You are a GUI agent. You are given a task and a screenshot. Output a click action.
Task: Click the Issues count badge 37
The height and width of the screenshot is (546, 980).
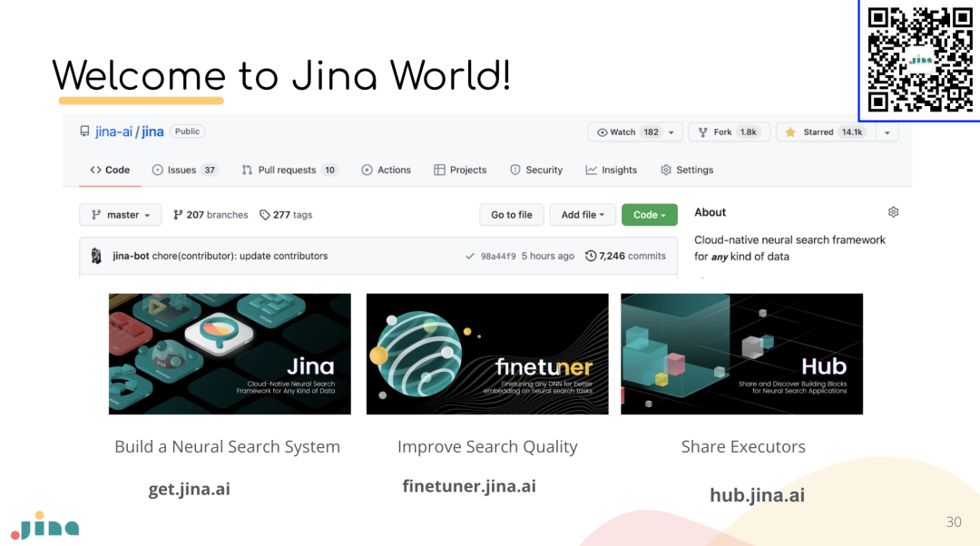tap(210, 170)
